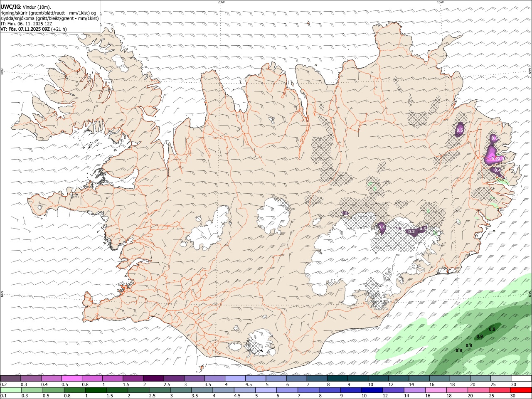The height and width of the screenshot is (399, 532).
Task: Click the 'slydda/snjókoma' legend description line
Action: (x=49, y=18)
